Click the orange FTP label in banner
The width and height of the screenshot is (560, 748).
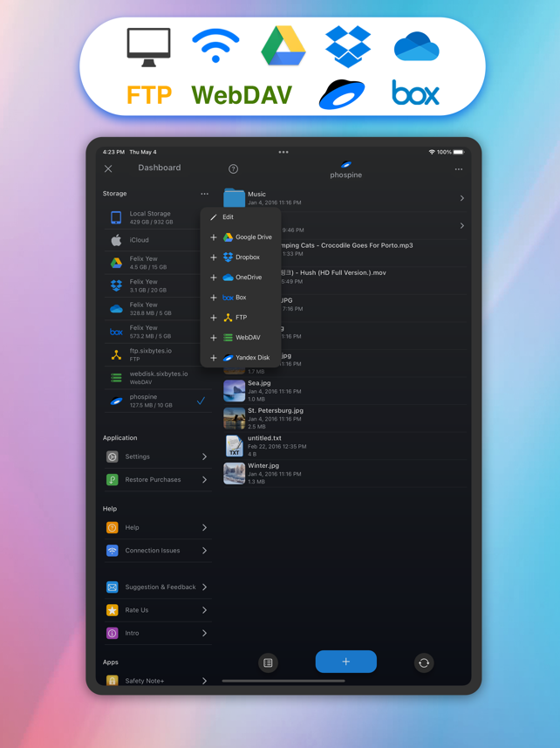point(148,95)
